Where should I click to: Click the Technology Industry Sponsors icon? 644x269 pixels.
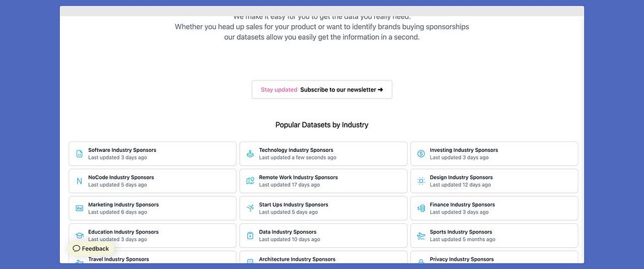[x=250, y=154]
